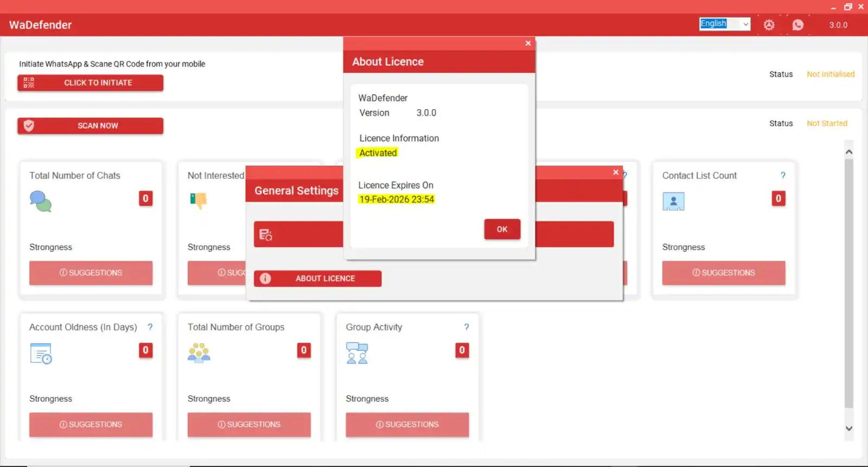Click the ABOUT LICENCE button in General Settings
Viewport: 868px width, 467px height.
coord(317,279)
